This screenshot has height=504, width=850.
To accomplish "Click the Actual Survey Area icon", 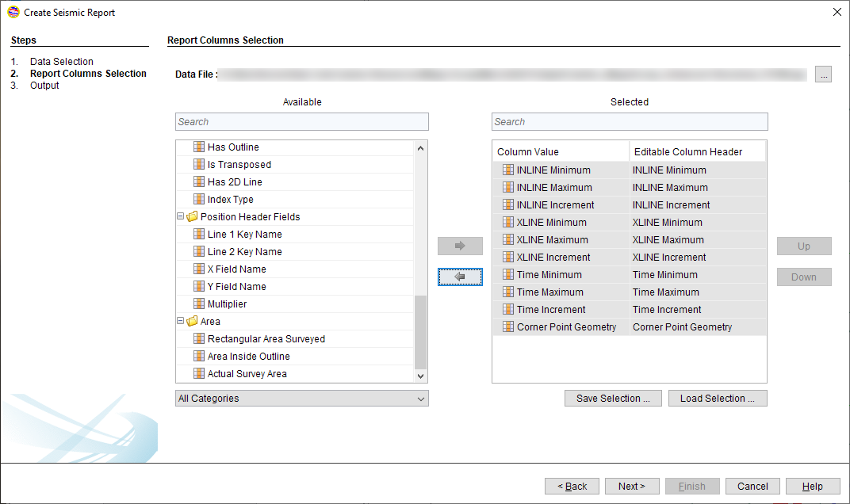I will point(199,373).
